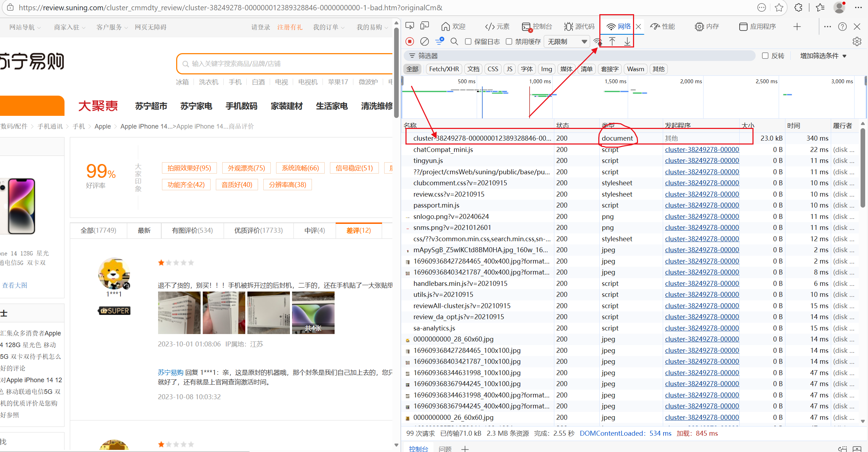Click the Suning search magnifier icon
Screen dimensions: 868x452
[185, 64]
